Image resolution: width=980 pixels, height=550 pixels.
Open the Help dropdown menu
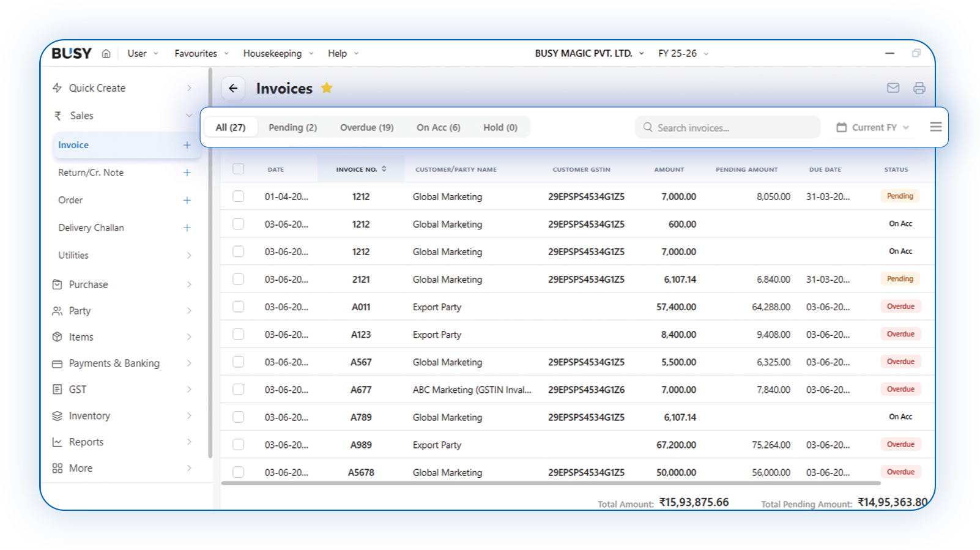pyautogui.click(x=343, y=54)
